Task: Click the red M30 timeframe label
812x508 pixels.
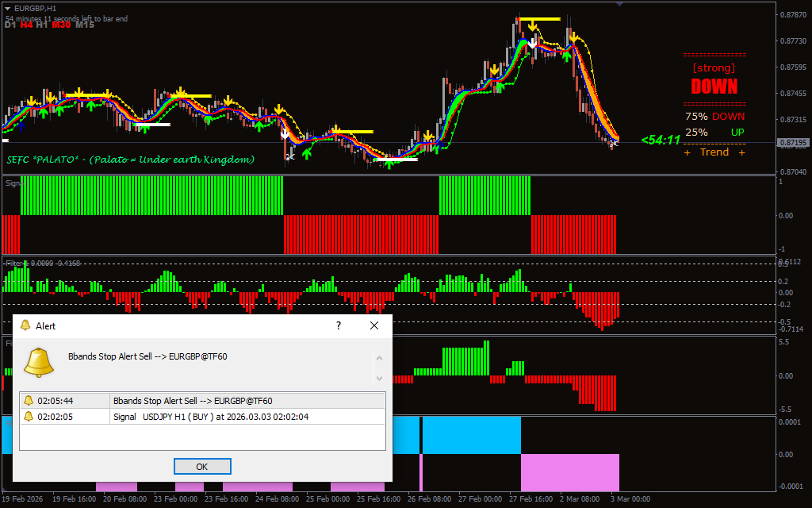Action: (x=61, y=25)
